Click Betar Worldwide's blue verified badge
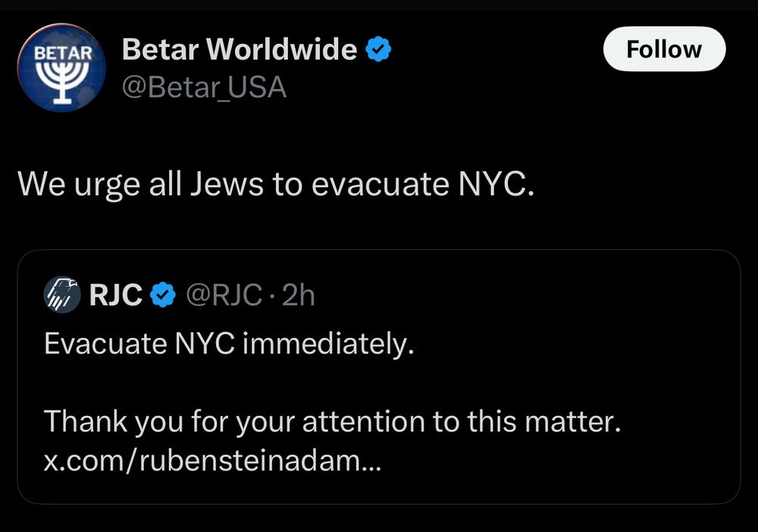The height and width of the screenshot is (532, 758). point(378,50)
